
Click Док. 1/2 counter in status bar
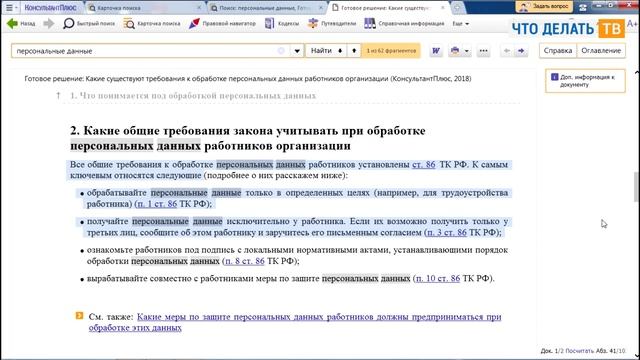[x=552, y=351]
